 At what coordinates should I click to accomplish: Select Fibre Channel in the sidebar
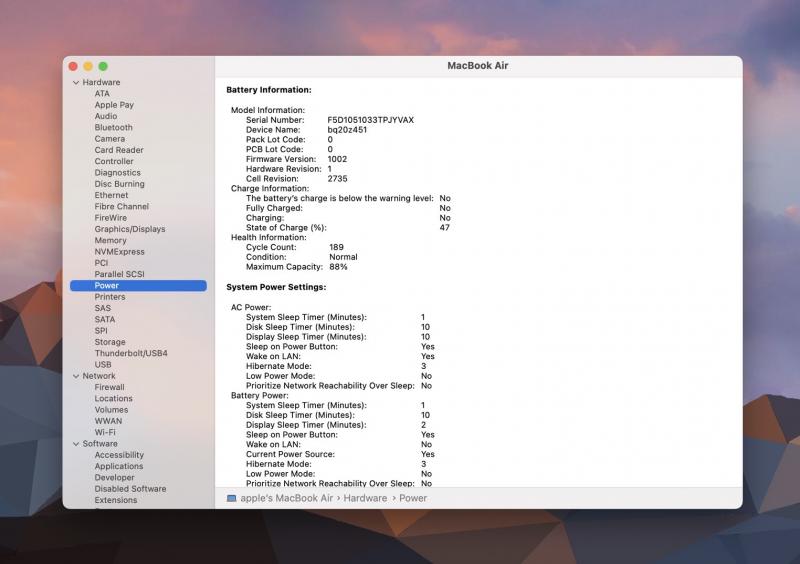(121, 206)
